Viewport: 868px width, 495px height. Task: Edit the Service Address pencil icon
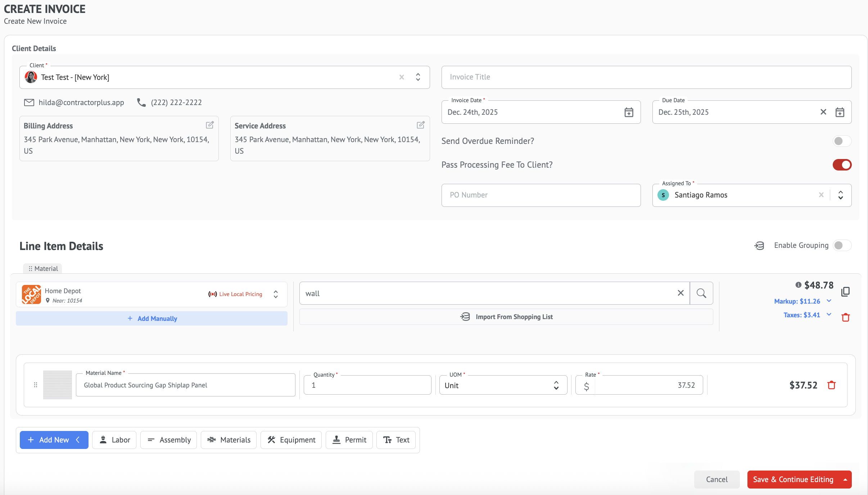(x=420, y=125)
